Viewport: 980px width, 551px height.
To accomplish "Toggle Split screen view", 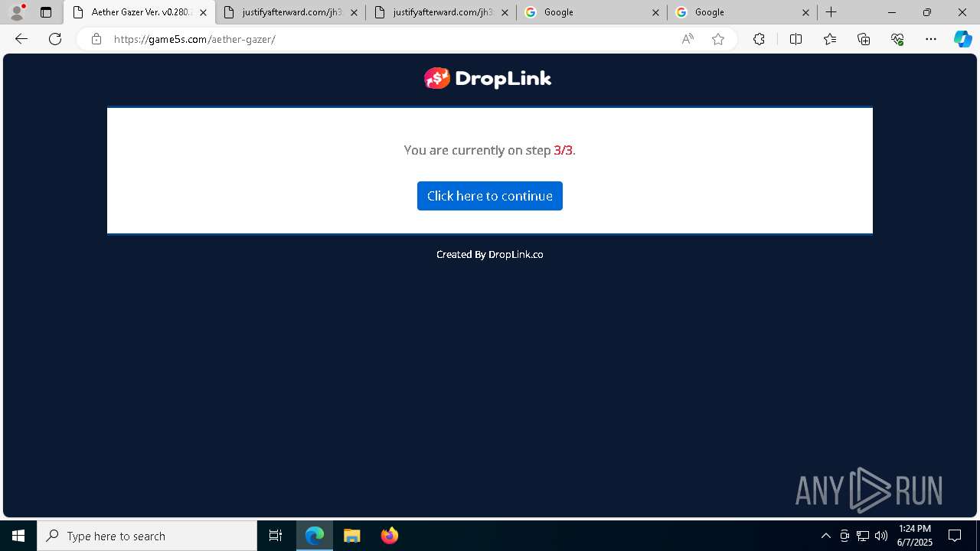I will pyautogui.click(x=795, y=39).
